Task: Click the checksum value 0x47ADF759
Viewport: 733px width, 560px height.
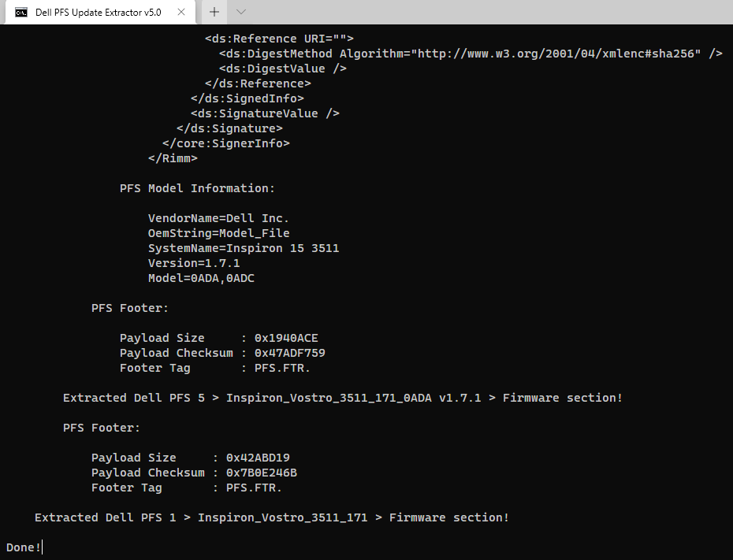Action: [290, 353]
